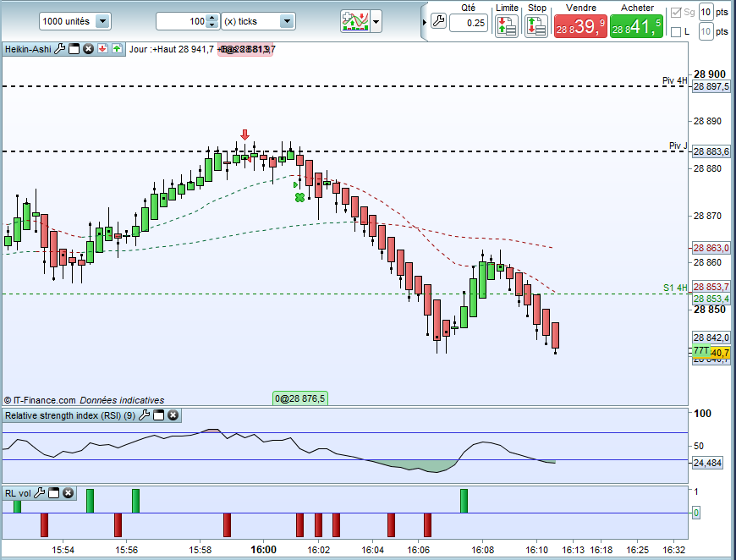Click the green RL vol bar near 16:08
Viewport: 736px width, 560px height.
(x=464, y=501)
